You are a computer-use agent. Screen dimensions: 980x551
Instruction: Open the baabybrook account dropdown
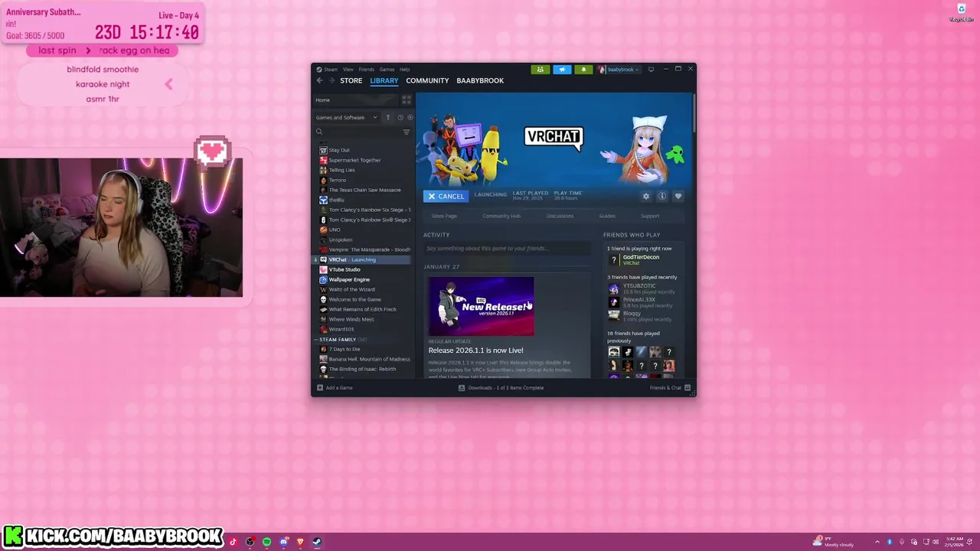(x=619, y=70)
